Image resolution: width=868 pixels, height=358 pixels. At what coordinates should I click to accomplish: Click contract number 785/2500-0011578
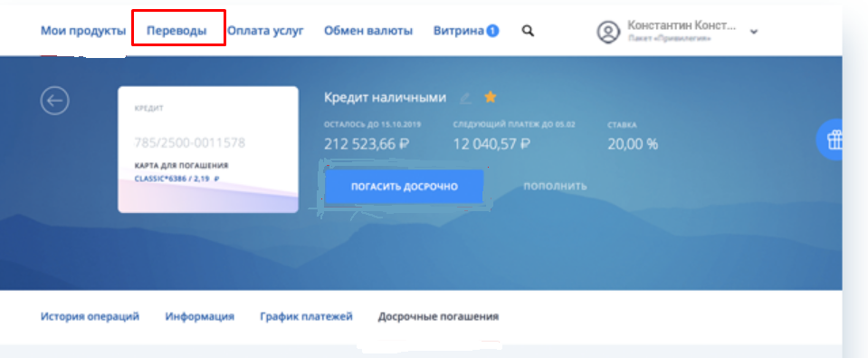(x=190, y=143)
